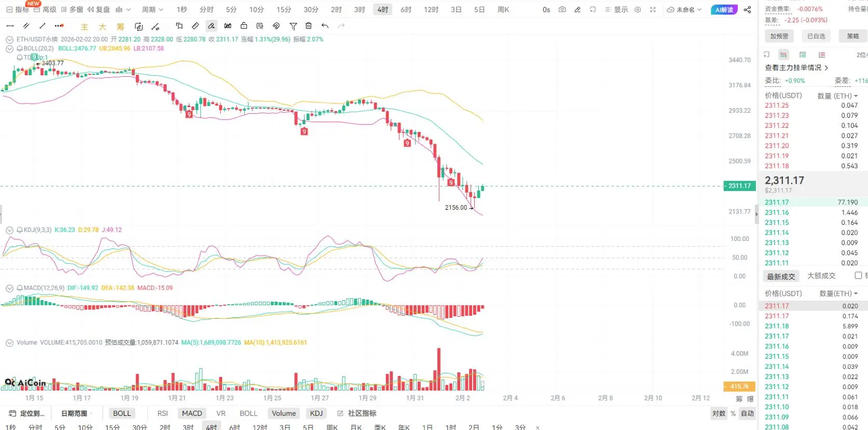Click the 筹 chip distribution icon in toolbar
868x430 pixels.
[120, 26]
